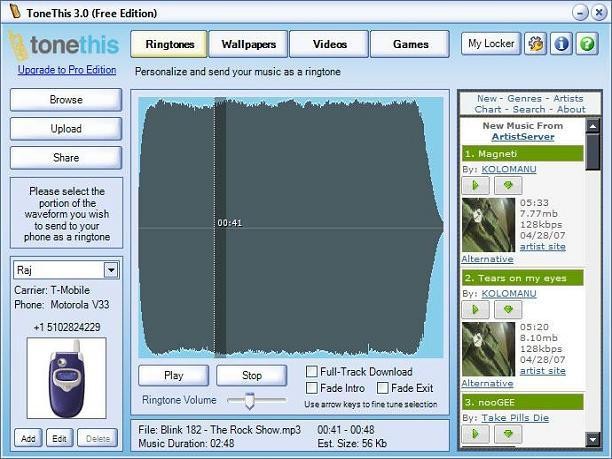Click About in music panel navigation
Image resolution: width=612 pixels, height=459 pixels.
pos(571,109)
